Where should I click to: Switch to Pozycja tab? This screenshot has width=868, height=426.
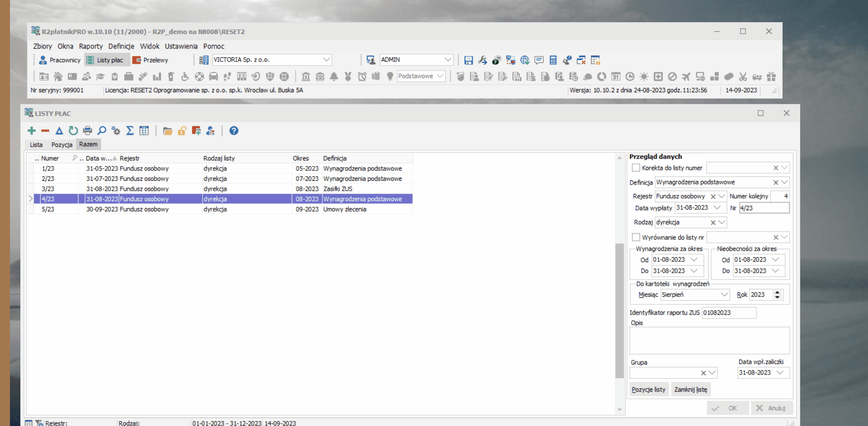tap(62, 145)
